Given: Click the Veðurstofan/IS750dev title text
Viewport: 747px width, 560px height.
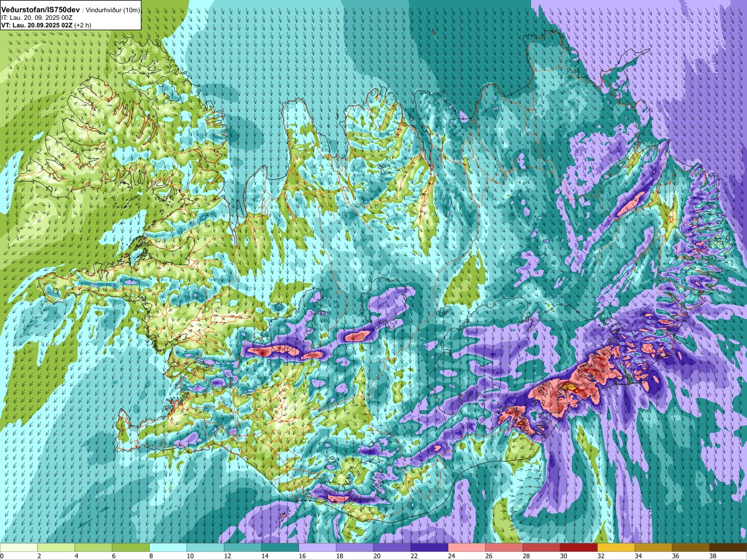Looking at the screenshot, I should pyautogui.click(x=41, y=10).
